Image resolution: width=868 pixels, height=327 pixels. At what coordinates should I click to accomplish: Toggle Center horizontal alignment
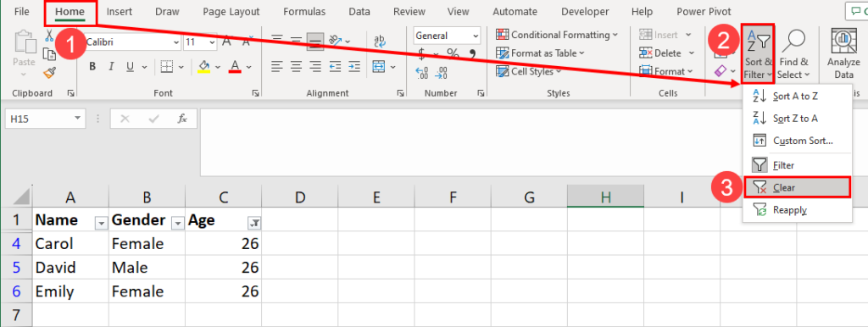[x=296, y=67]
